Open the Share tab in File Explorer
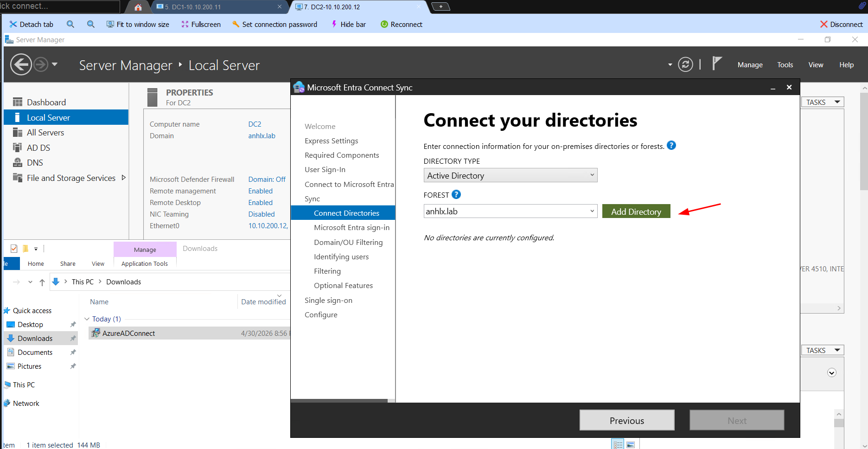The image size is (868, 449). [68, 263]
